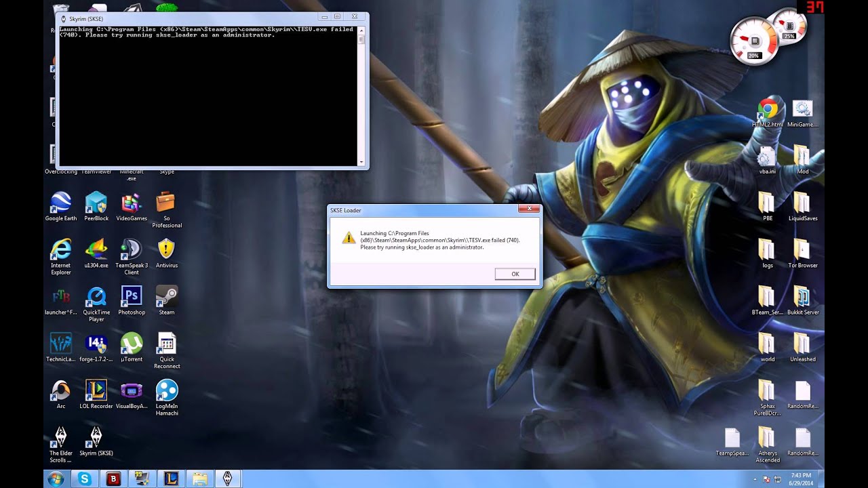Switch to Skyrim SKSE taskbar item
The height and width of the screenshot is (488, 868).
[229, 479]
